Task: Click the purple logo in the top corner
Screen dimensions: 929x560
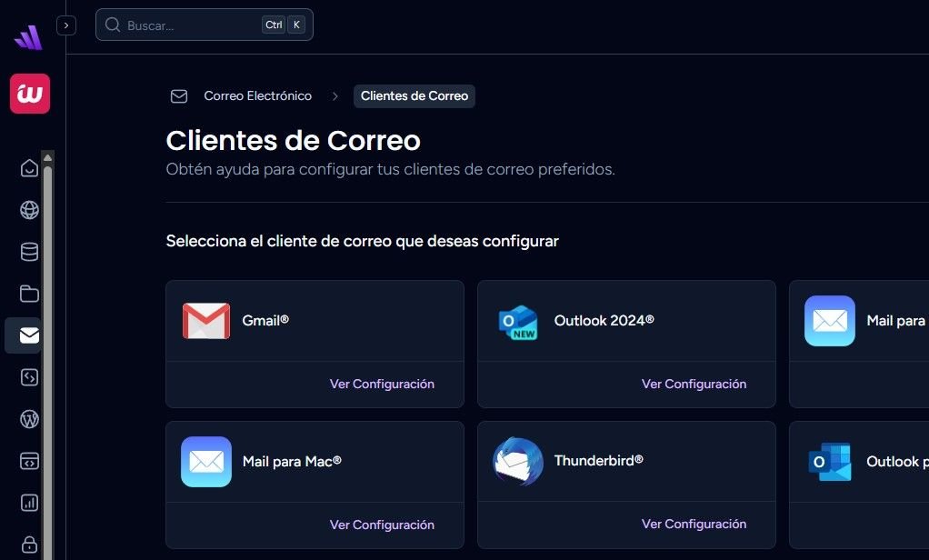Action: coord(28,36)
